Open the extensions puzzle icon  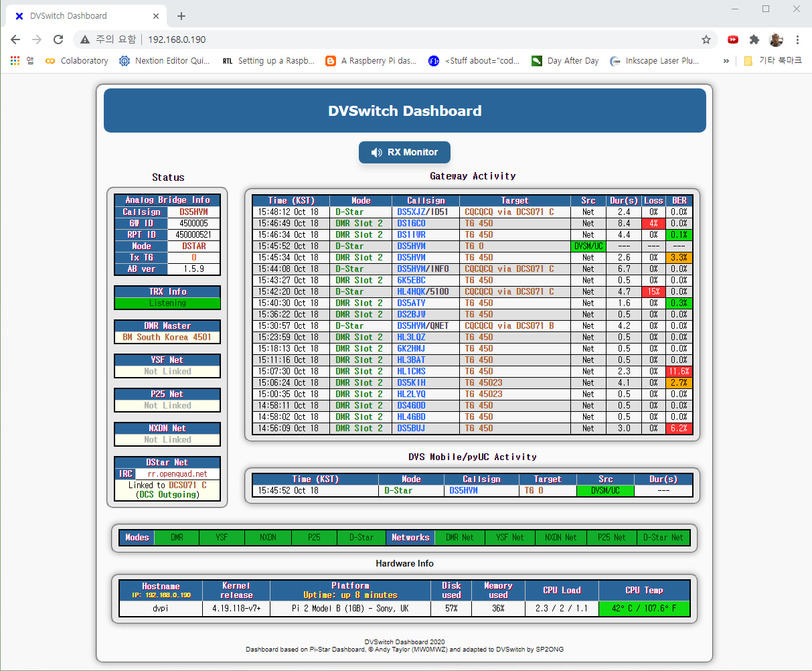click(x=754, y=40)
